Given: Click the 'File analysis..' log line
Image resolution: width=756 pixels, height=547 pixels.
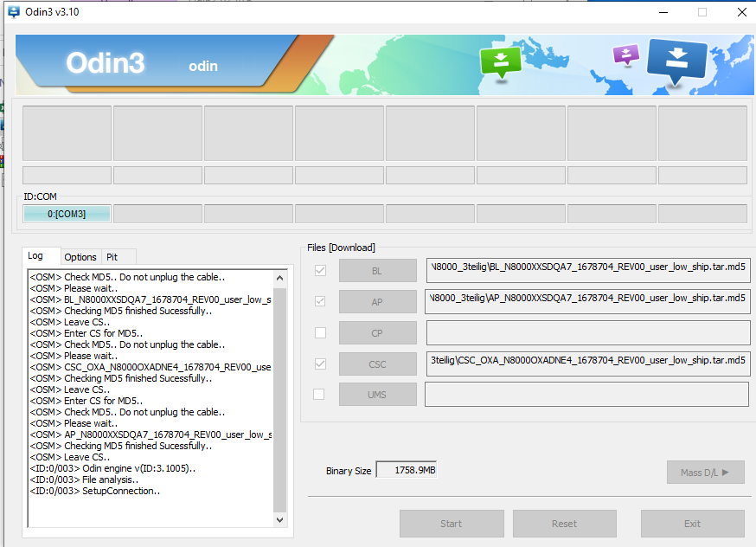Looking at the screenshot, I should click(85, 480).
